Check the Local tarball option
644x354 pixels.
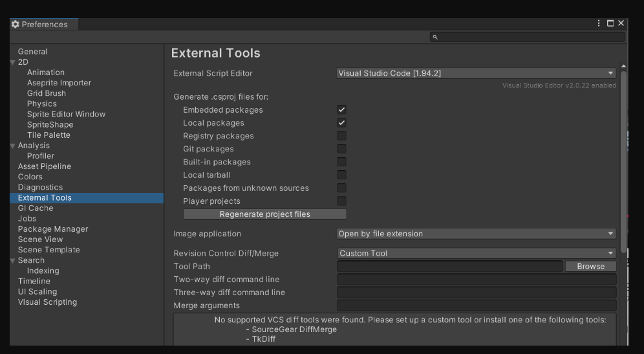[x=341, y=175]
